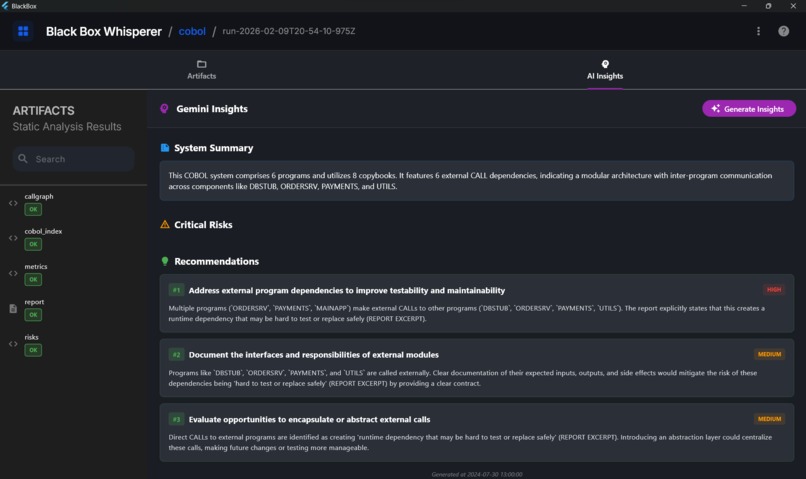Open the cobol_index artifact
This screenshot has width=806, height=479.
(x=74, y=238)
